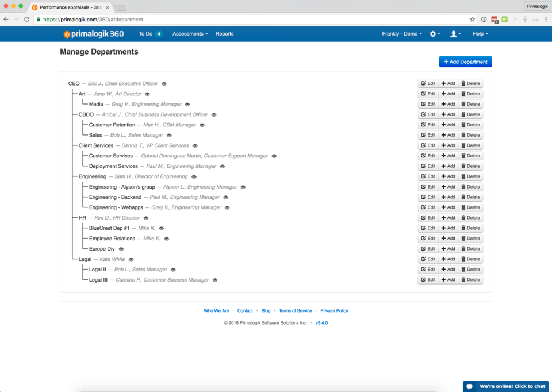
Task: Click the Add Department button
Action: coord(465,62)
